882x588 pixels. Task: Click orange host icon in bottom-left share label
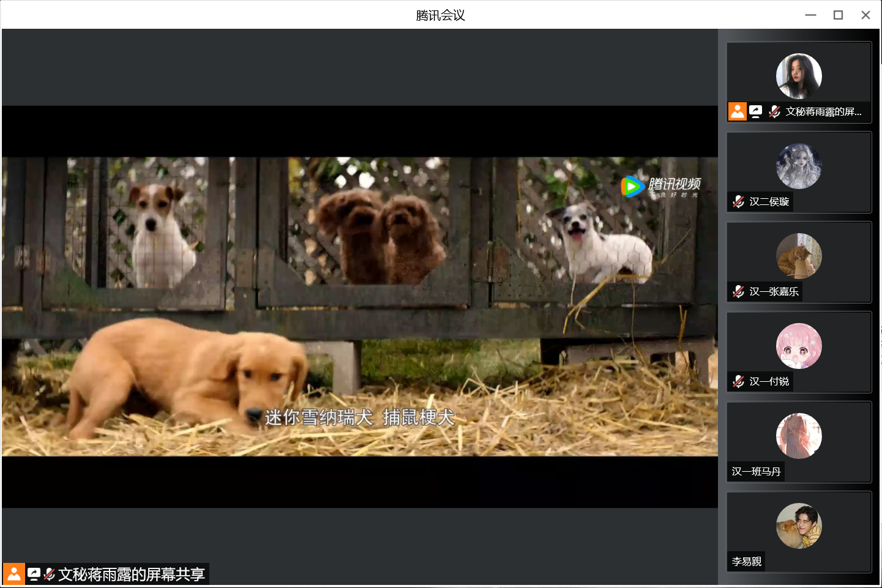(14, 574)
